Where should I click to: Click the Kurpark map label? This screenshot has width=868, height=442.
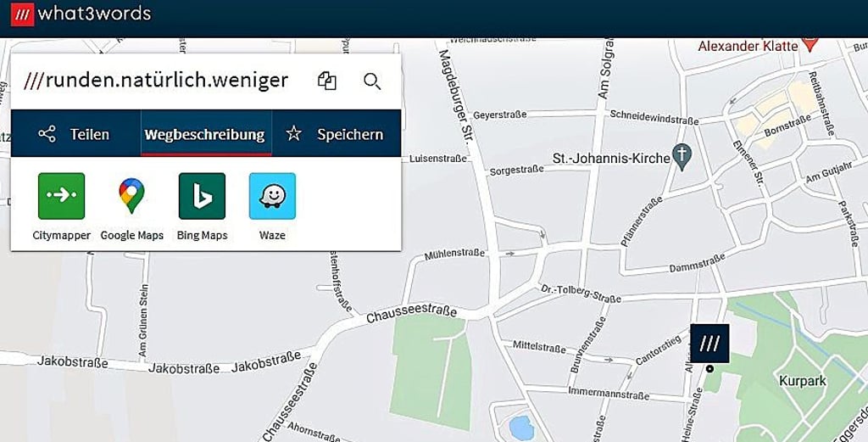pos(802,381)
